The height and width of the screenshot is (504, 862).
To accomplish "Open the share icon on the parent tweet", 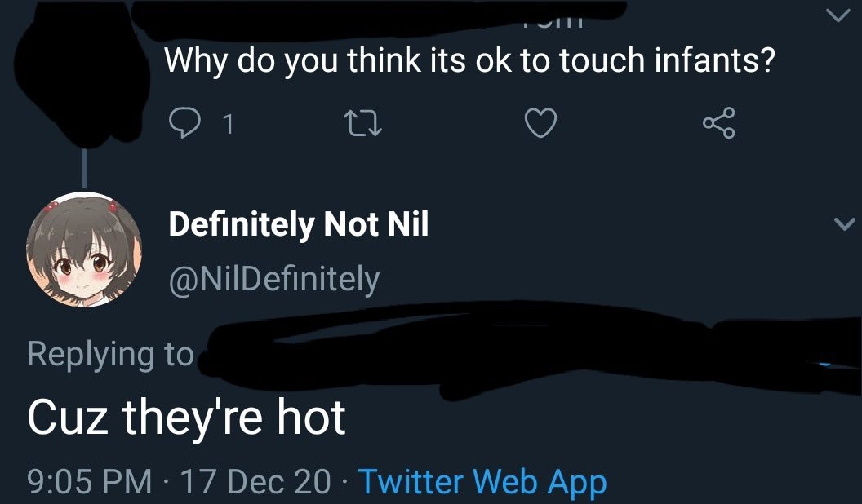I will tap(719, 124).
